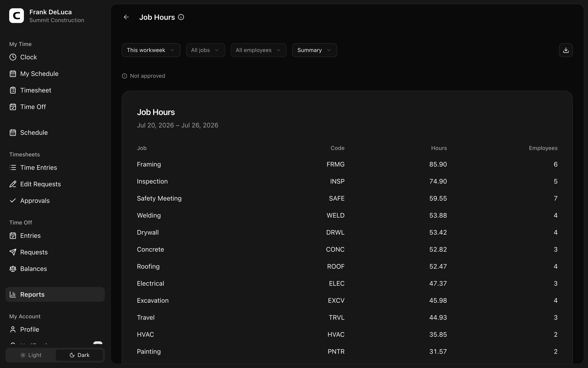
Task: Open the All employees filter dropdown
Action: (x=258, y=50)
